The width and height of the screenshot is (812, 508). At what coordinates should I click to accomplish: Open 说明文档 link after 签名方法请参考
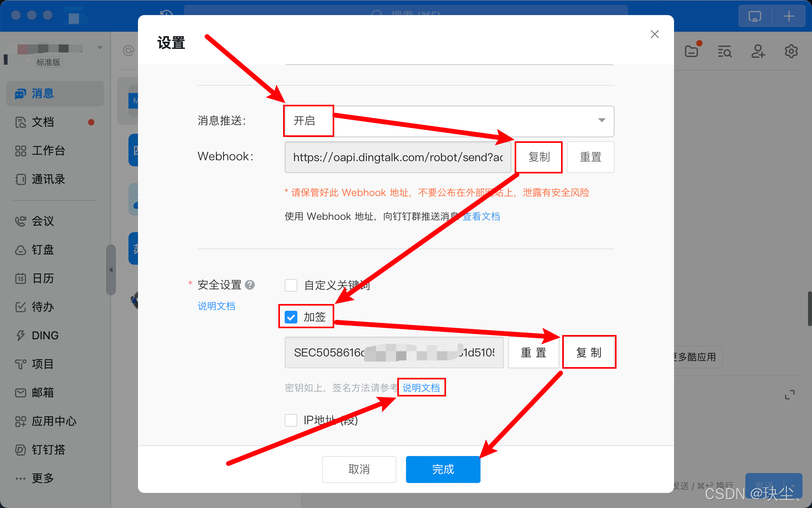click(x=421, y=387)
